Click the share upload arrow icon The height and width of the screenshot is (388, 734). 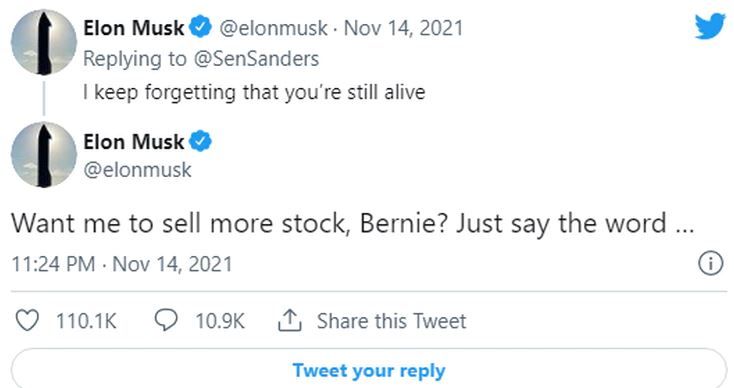point(290,321)
